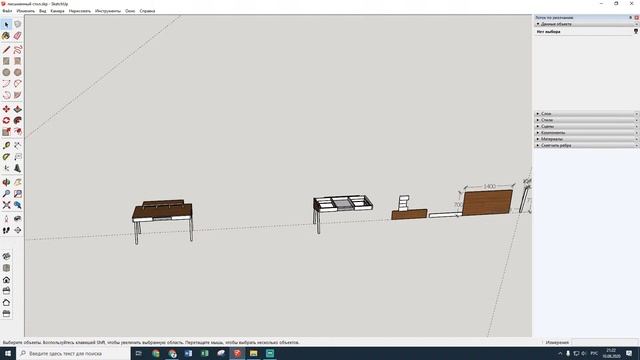Select the Zoom magnifier tool
Image resolution: width=640 pixels, height=360 pixels.
6,193
